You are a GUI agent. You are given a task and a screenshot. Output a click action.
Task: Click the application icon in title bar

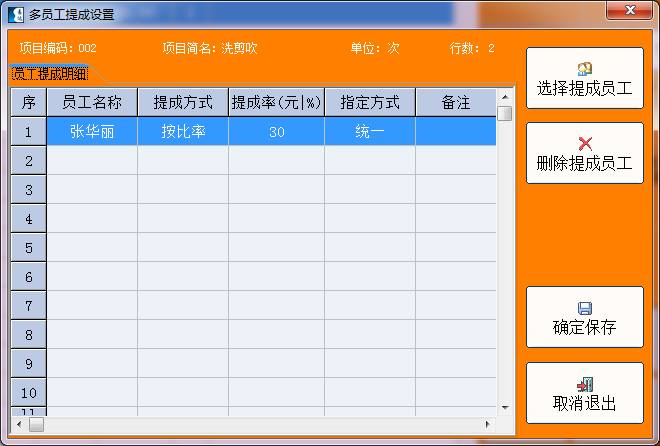[x=15, y=14]
